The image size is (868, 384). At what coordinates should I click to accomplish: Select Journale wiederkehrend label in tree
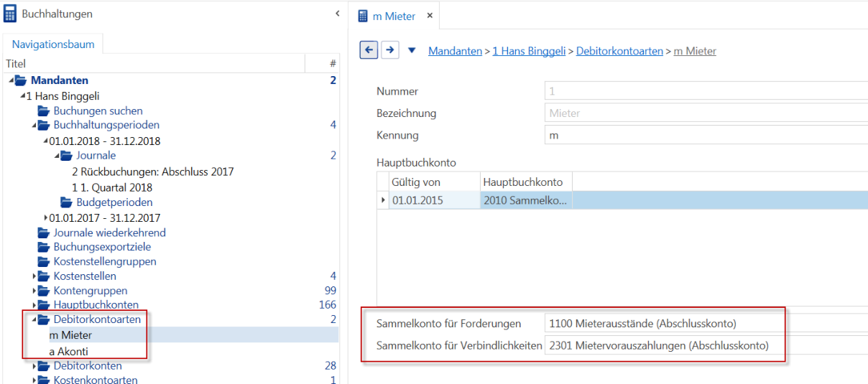[x=109, y=233]
